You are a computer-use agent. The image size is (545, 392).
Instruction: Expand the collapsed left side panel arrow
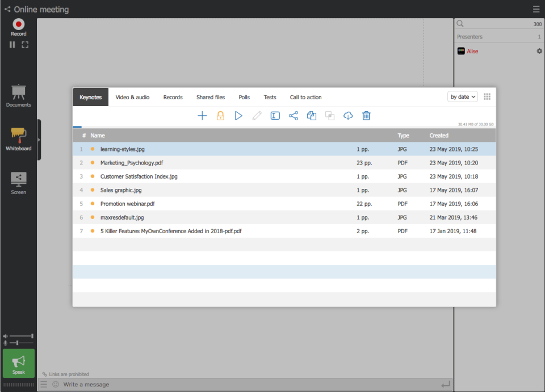point(39,140)
